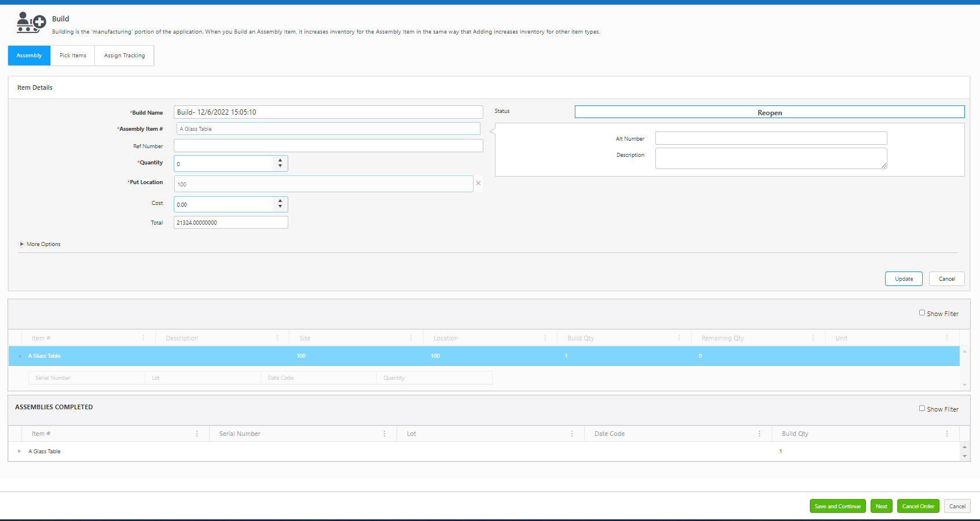980x521 pixels.
Task: Collapse the highlighted A Glass Table row
Action: coord(20,356)
